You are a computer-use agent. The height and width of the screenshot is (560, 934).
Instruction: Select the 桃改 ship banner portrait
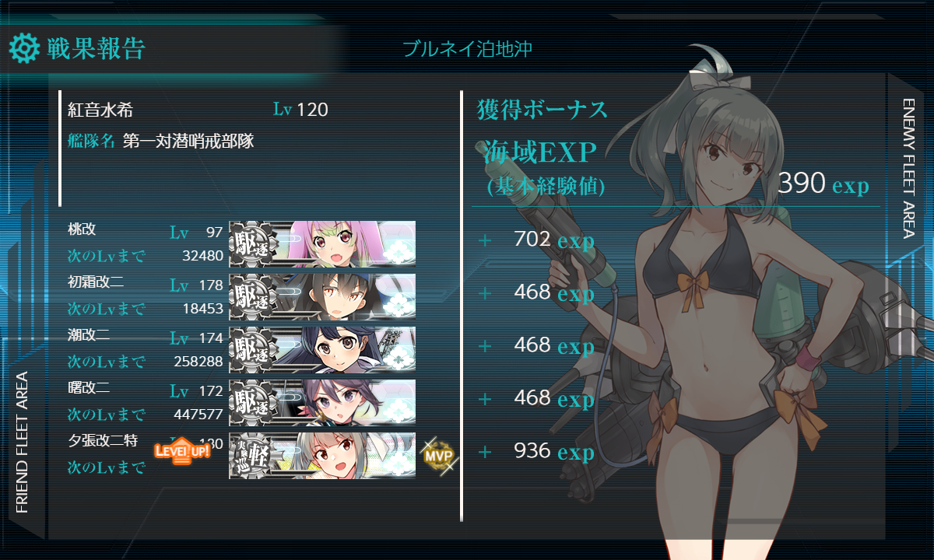point(322,243)
